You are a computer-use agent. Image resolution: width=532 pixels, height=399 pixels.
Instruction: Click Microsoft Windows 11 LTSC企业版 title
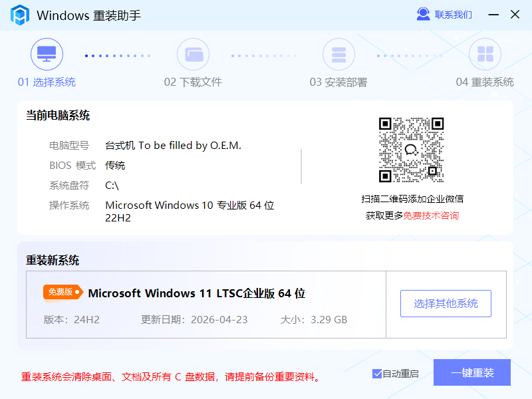coord(196,293)
